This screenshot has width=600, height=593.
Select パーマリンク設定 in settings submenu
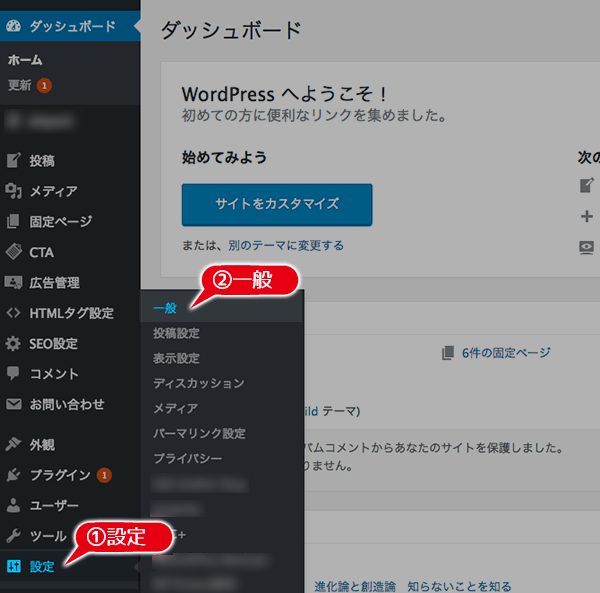tap(199, 433)
